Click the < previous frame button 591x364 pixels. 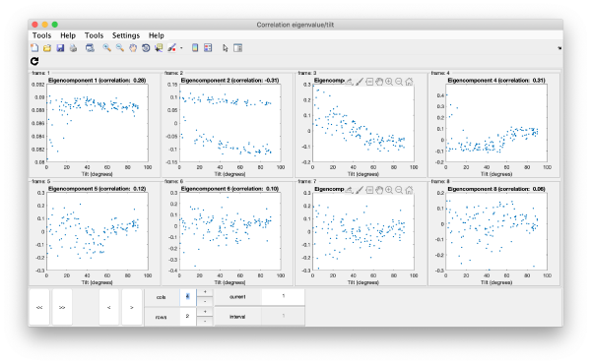(x=109, y=307)
